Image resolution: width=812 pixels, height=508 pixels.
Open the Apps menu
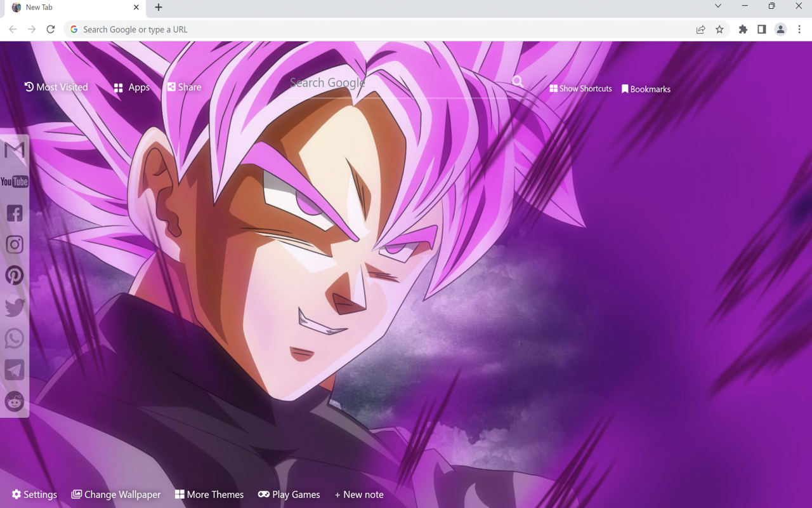click(131, 88)
